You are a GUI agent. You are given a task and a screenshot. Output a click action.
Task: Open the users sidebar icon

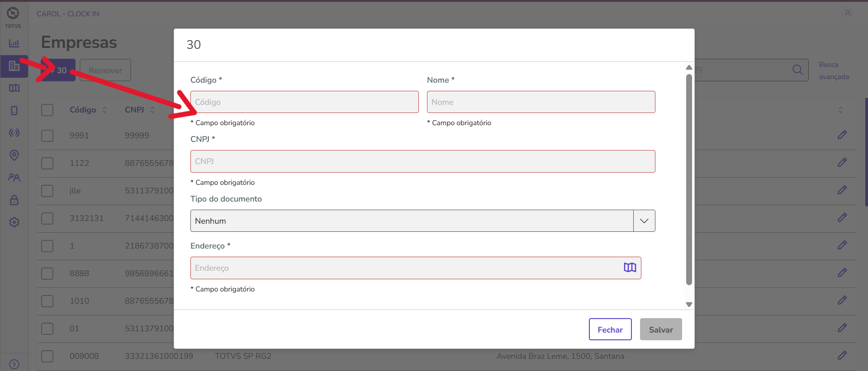tap(14, 178)
